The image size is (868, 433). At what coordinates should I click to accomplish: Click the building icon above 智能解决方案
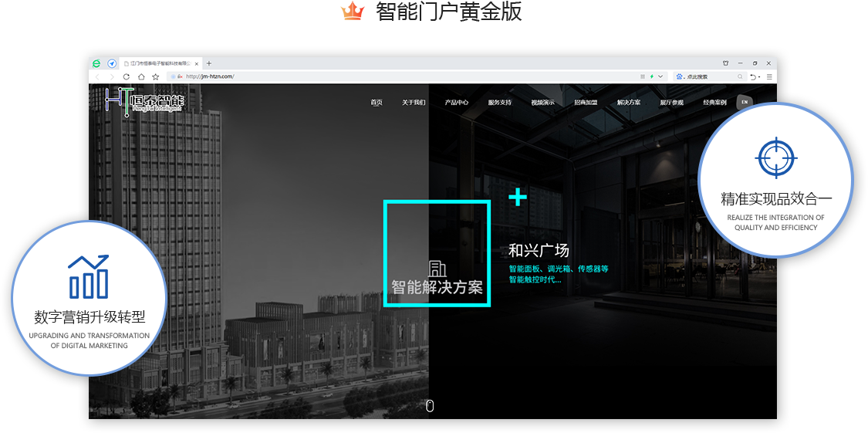pos(437,269)
